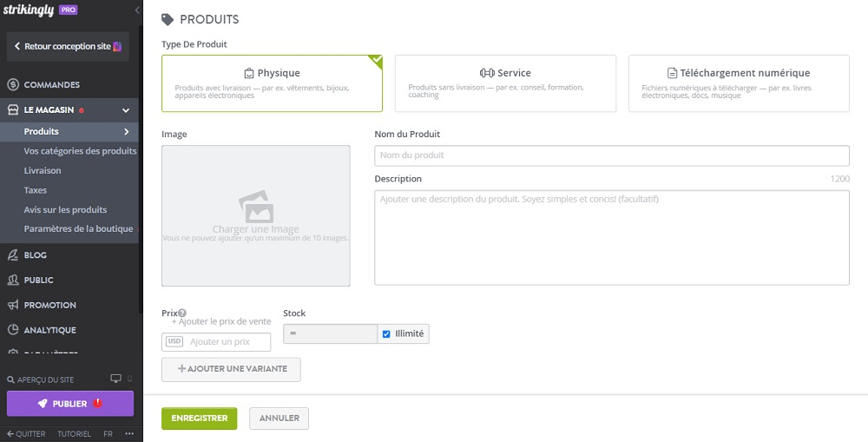Collapse the sidebar with top arrow

(136, 10)
